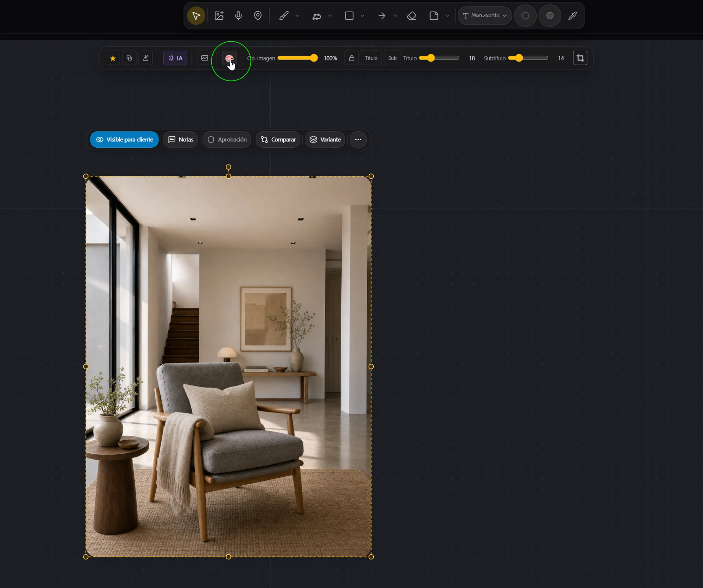Open the IA assistant button
The height and width of the screenshot is (588, 703).
tap(175, 58)
